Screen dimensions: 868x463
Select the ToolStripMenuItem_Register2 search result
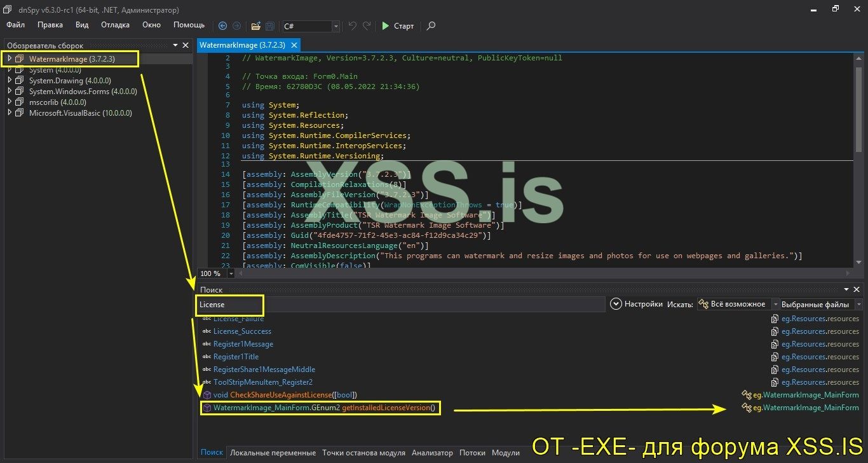(x=263, y=382)
